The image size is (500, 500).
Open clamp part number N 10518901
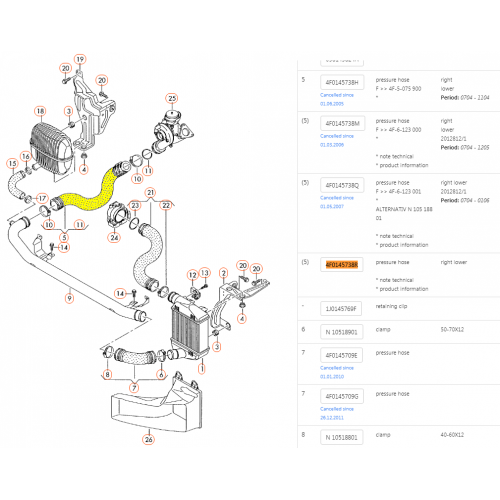point(342,332)
